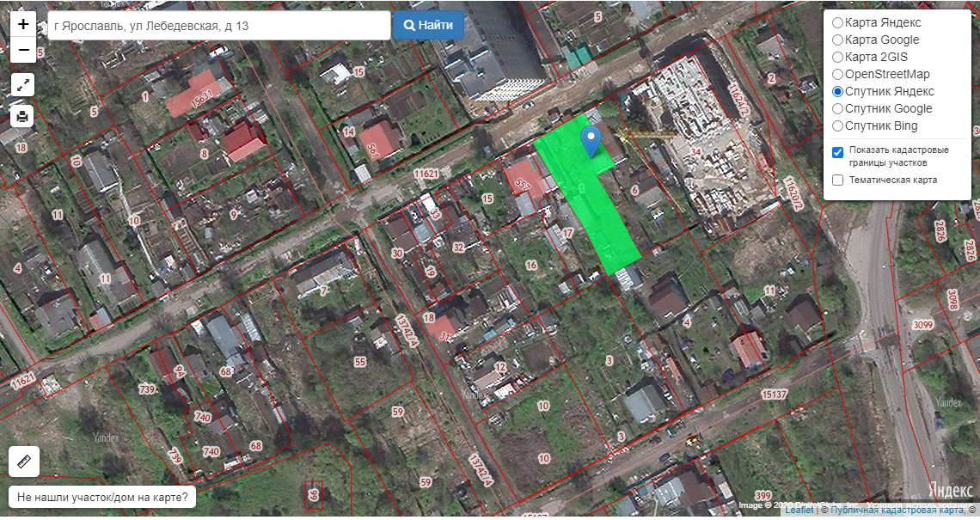
Task: Print the map
Action: [23, 115]
